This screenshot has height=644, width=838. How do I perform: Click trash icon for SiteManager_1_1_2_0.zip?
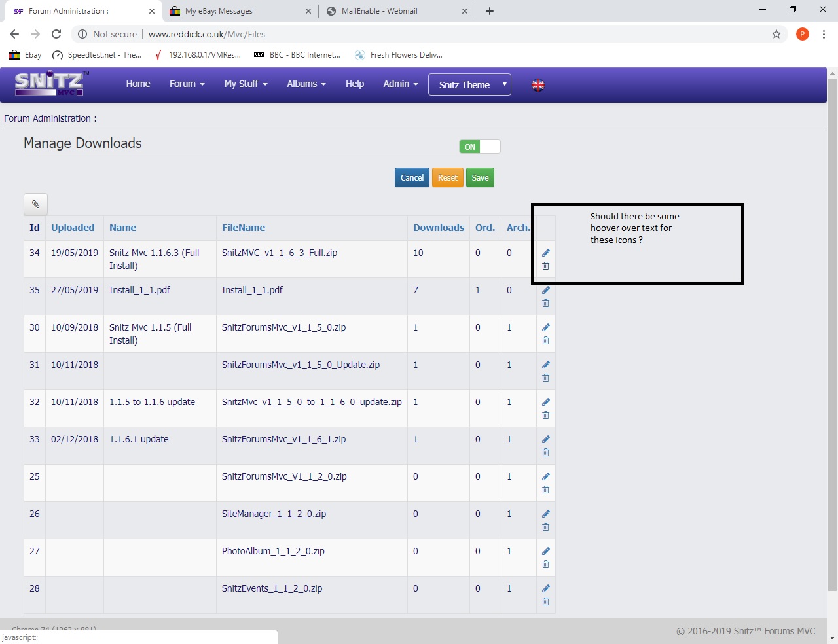[545, 528]
